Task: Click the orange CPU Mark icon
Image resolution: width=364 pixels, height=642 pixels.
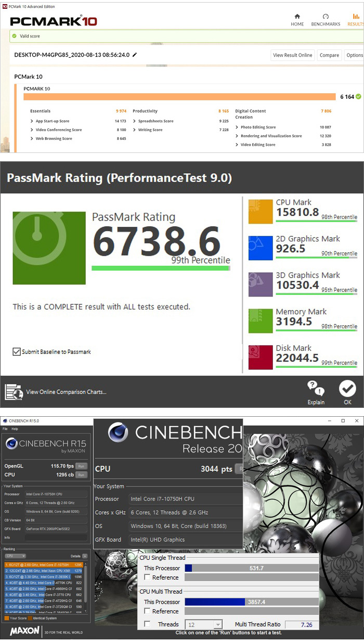Action: click(x=261, y=211)
